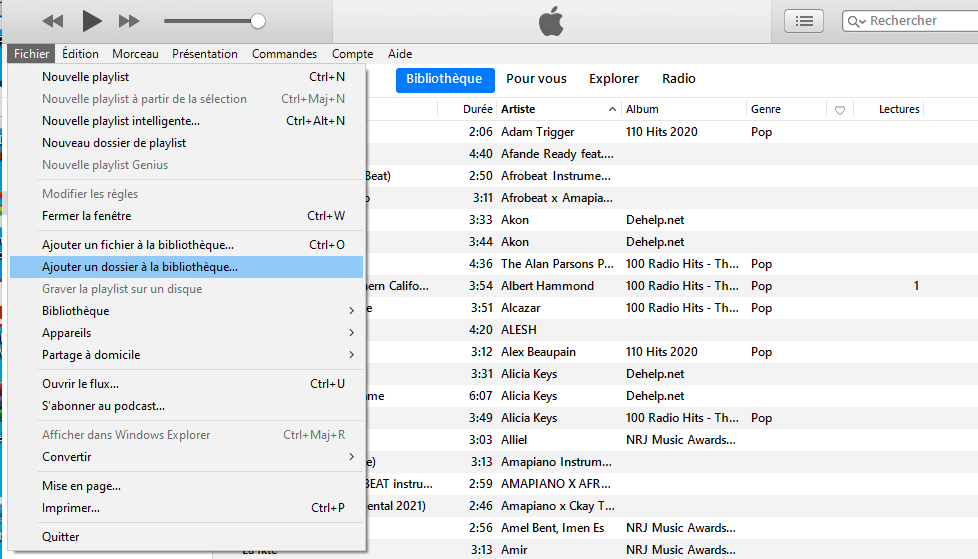Choose Ajouter un fichier à la bibliothèque…
The height and width of the screenshot is (559, 978).
point(186,245)
